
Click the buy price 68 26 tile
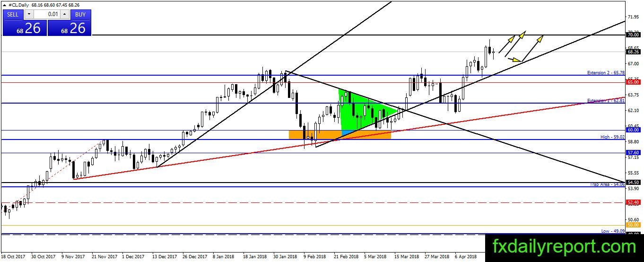tap(69, 28)
